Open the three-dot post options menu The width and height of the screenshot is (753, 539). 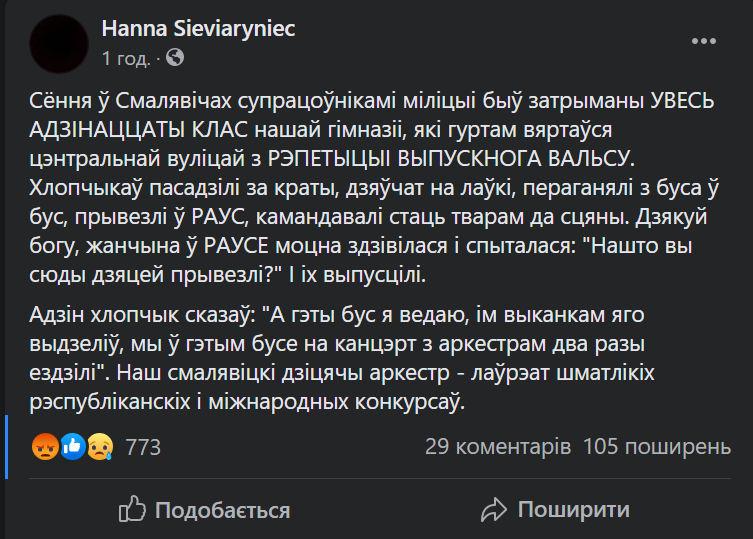click(704, 41)
